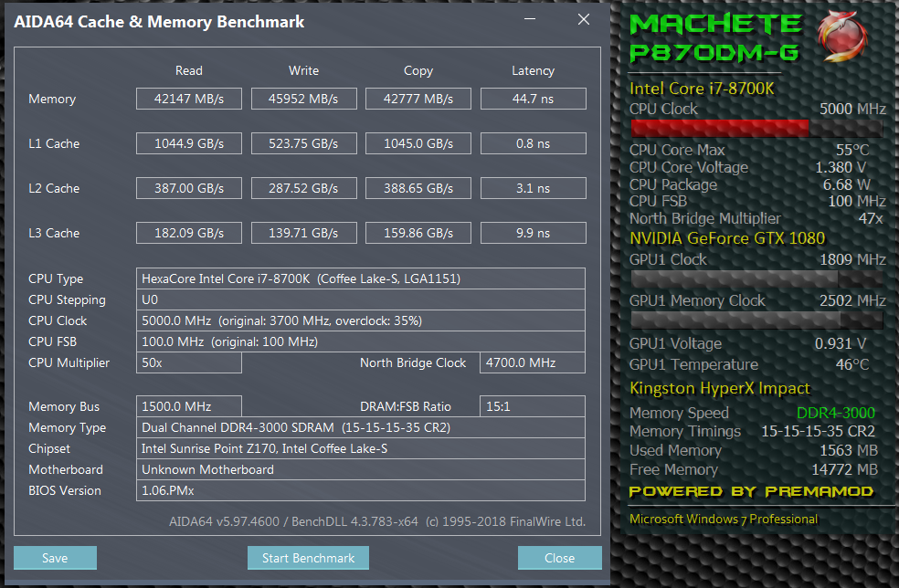899x588 pixels.
Task: Click the Write column header
Action: [x=304, y=70]
